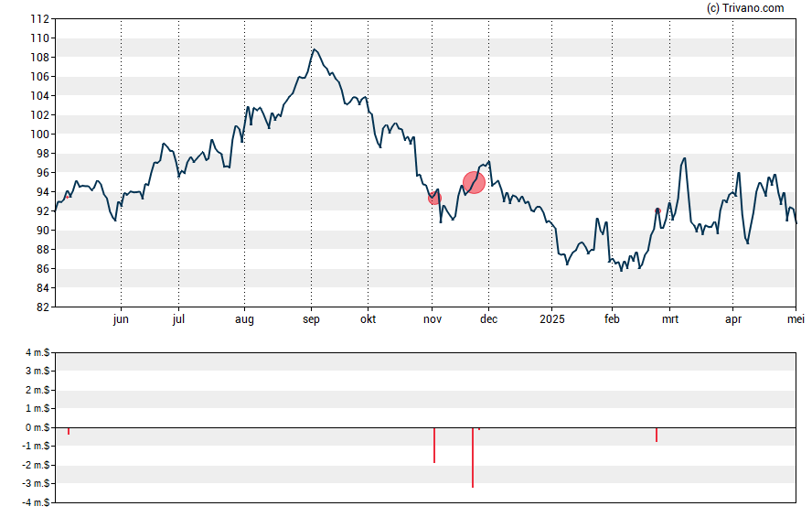Click the 'nov' month axis label

(x=433, y=319)
